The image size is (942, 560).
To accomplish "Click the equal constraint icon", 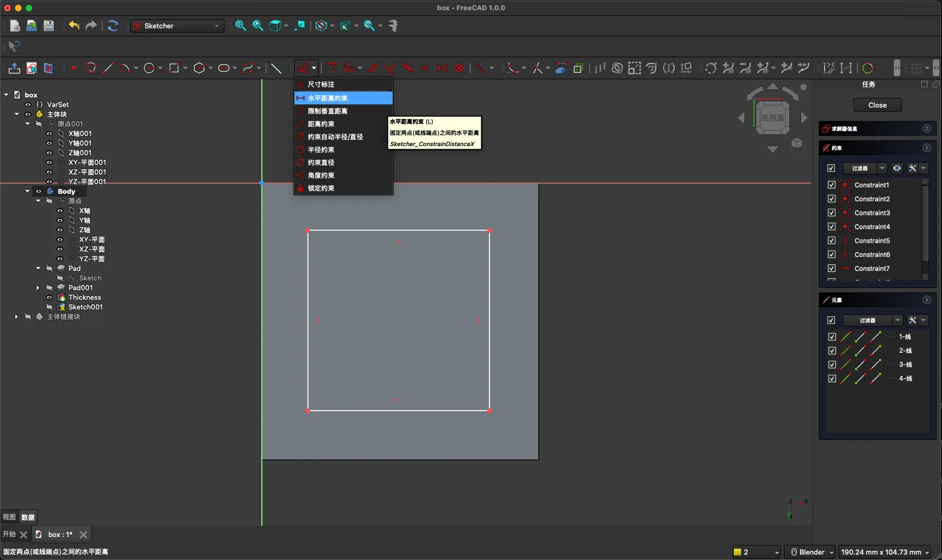I will [425, 68].
